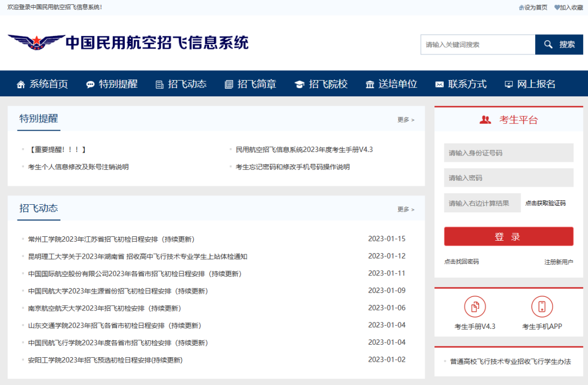
Task: Open the 联系方式 navigation item
Action: pos(461,84)
